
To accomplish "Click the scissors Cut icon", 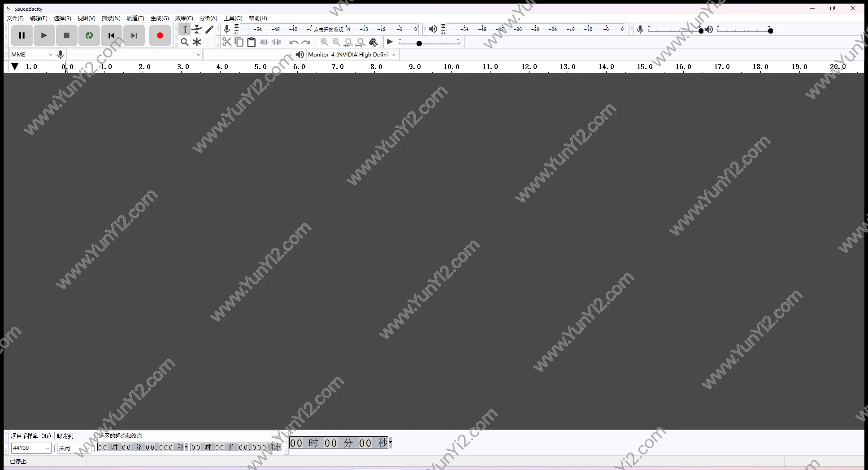I will (227, 42).
